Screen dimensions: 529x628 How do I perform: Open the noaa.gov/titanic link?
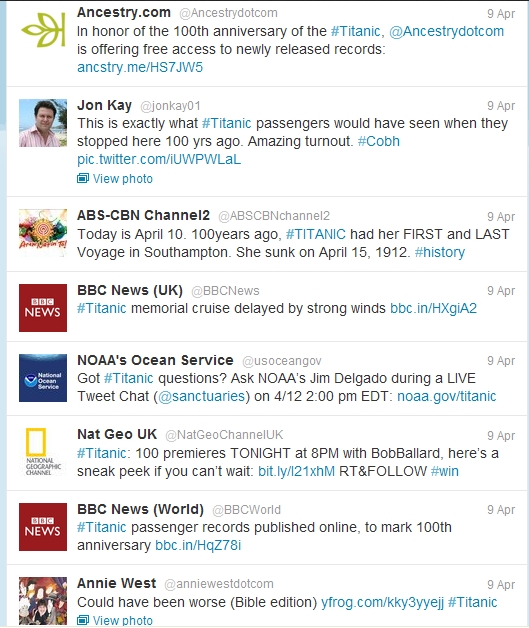click(447, 396)
